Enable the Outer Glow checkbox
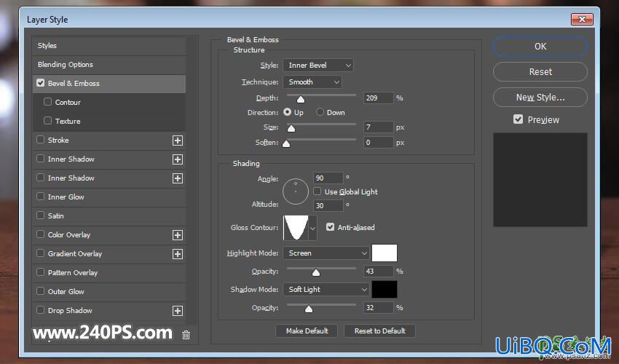Screen dimensions: 619x364 [40, 291]
